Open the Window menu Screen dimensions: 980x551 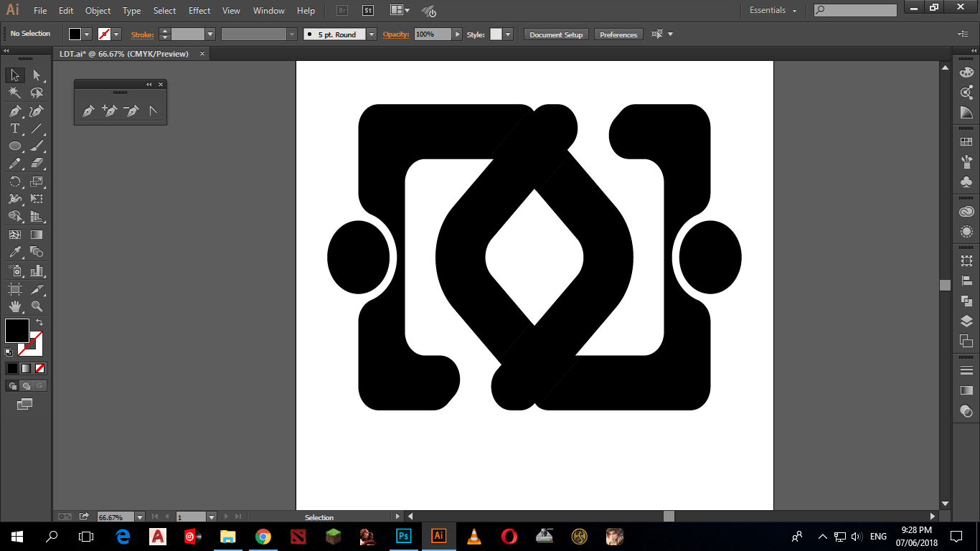[x=268, y=11]
